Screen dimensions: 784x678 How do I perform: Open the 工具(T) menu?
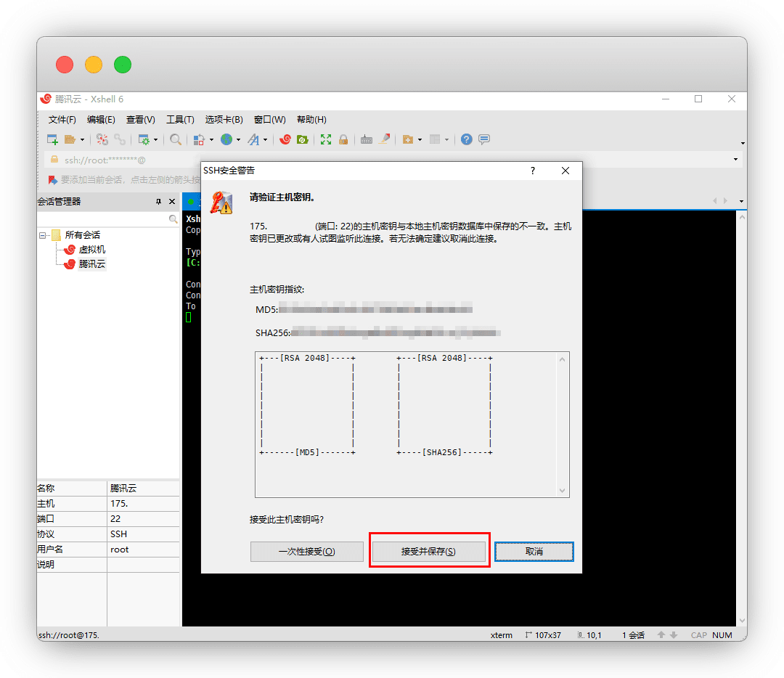pyautogui.click(x=180, y=120)
